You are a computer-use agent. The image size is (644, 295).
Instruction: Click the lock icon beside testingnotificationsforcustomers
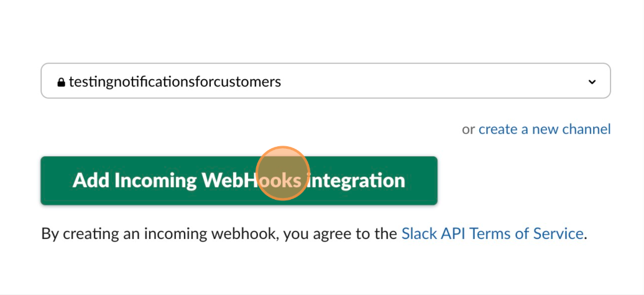(61, 83)
